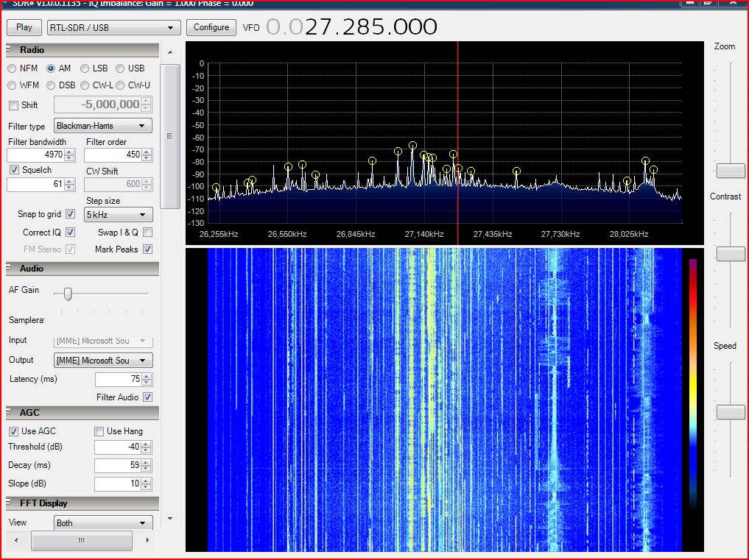Click the Zoom slider handle

(x=730, y=171)
